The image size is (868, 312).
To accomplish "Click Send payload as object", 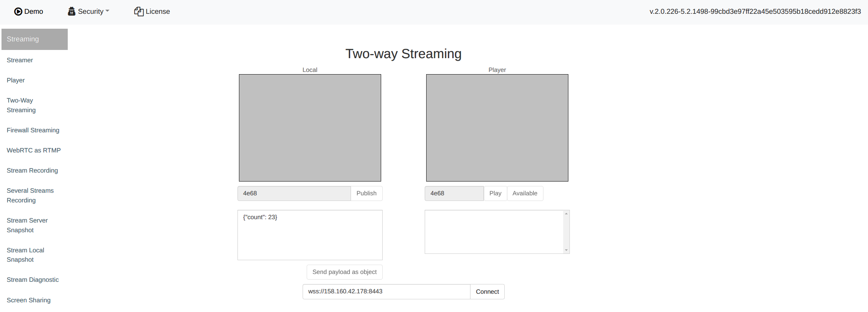I will pyautogui.click(x=344, y=272).
